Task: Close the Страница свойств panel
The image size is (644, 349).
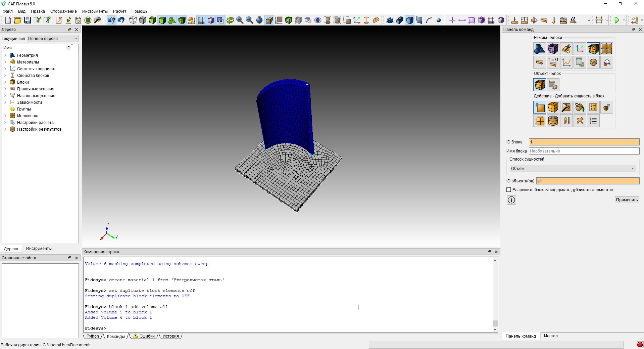Action: click(77, 258)
